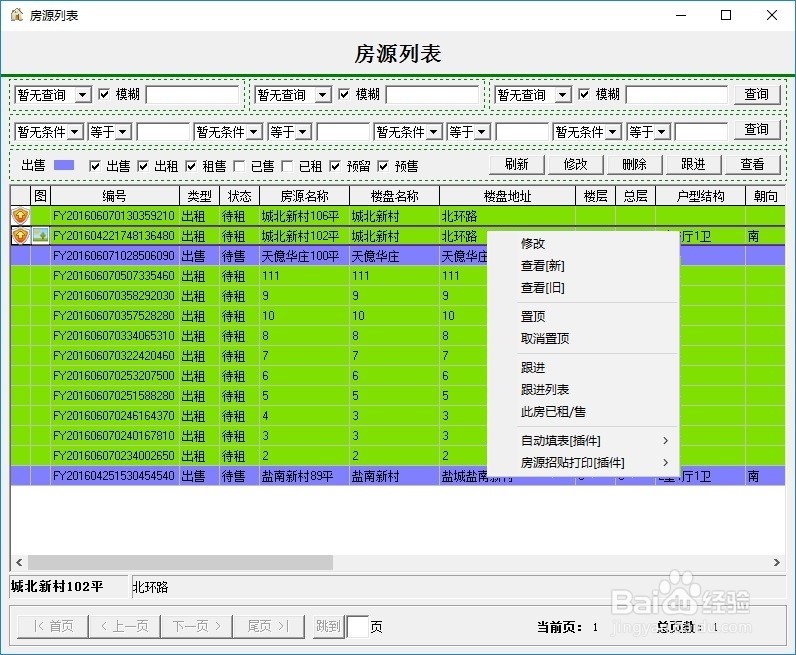Open the second 暂无查询 dropdown
Screen dimensions: 796x655
(x=323, y=94)
